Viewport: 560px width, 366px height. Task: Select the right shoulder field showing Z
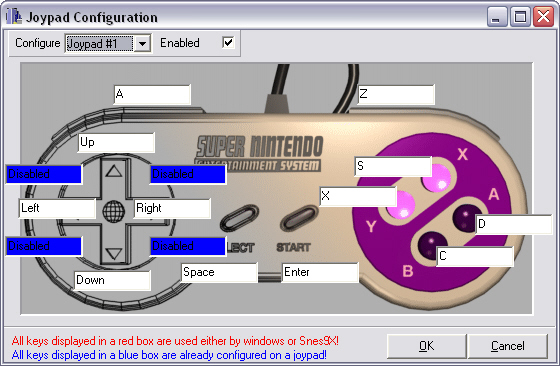[396, 95]
